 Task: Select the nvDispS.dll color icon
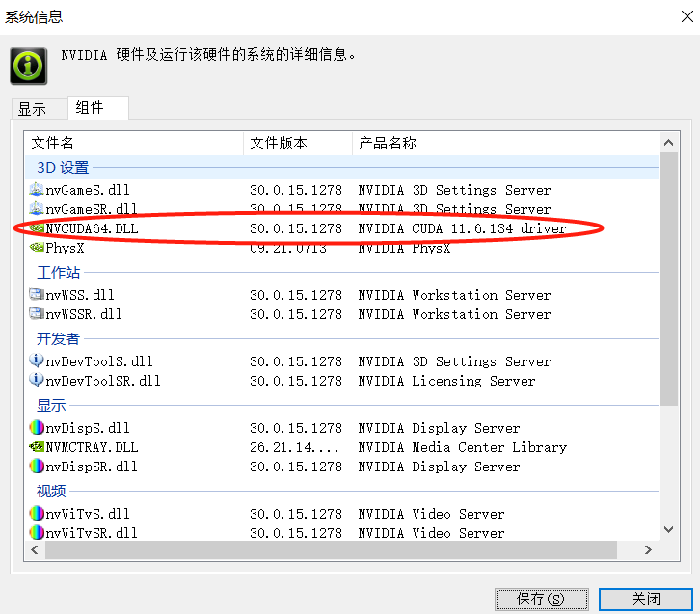point(37,428)
